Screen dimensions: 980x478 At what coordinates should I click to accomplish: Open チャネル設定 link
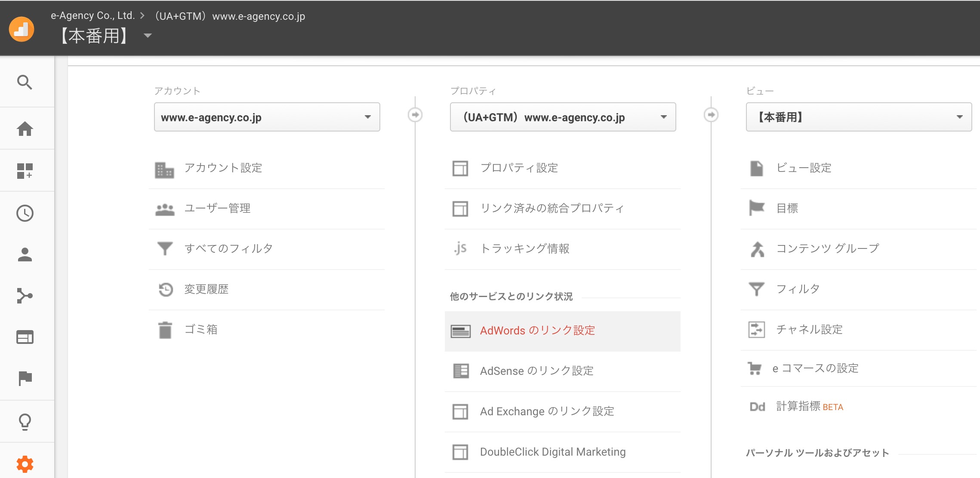point(809,329)
